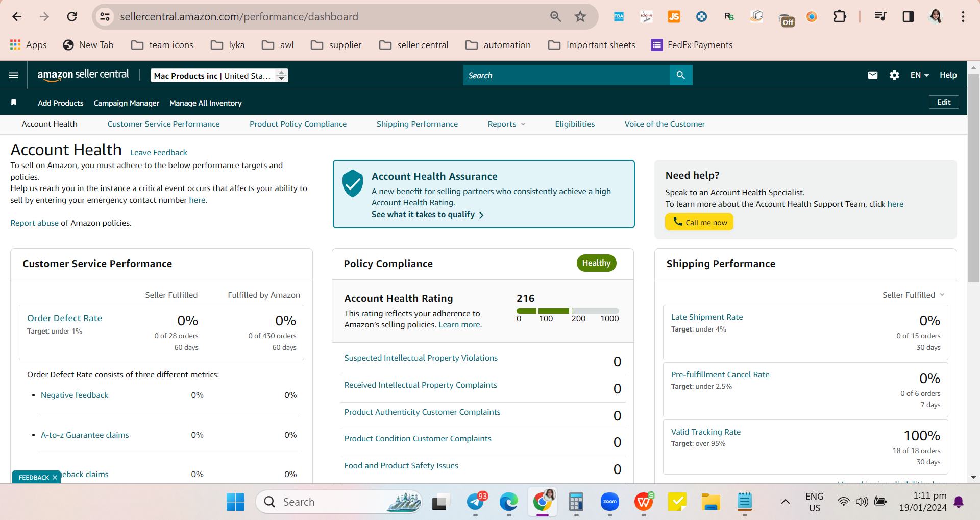980x520 pixels.
Task: Open the JS extension icon
Action: click(674, 17)
